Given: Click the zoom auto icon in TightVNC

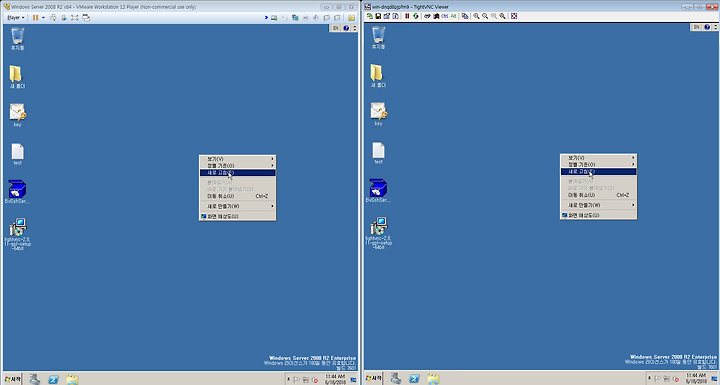Looking at the screenshot, I should (x=502, y=16).
